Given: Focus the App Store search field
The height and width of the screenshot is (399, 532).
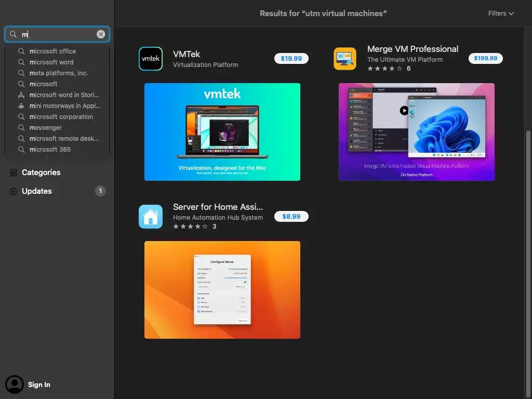Looking at the screenshot, I should coord(57,34).
